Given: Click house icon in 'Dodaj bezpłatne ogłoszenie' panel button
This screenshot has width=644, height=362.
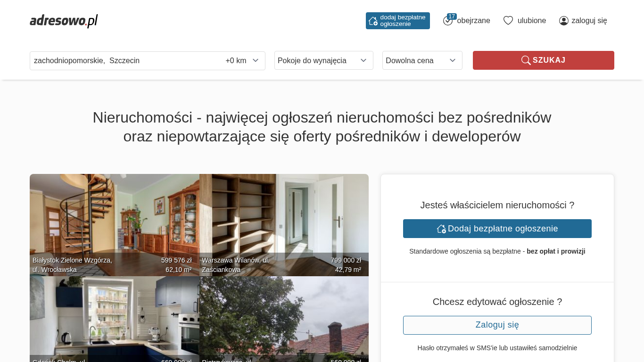Looking at the screenshot, I should 441,229.
